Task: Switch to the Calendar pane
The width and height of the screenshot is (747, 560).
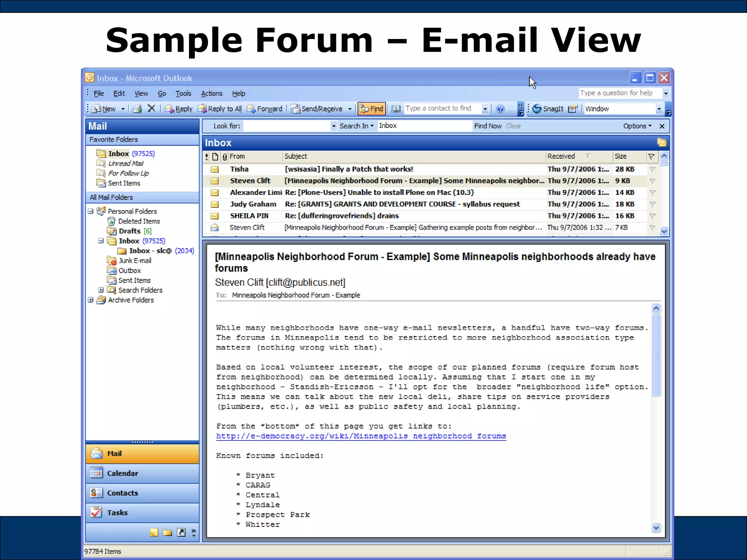Action: [142, 473]
